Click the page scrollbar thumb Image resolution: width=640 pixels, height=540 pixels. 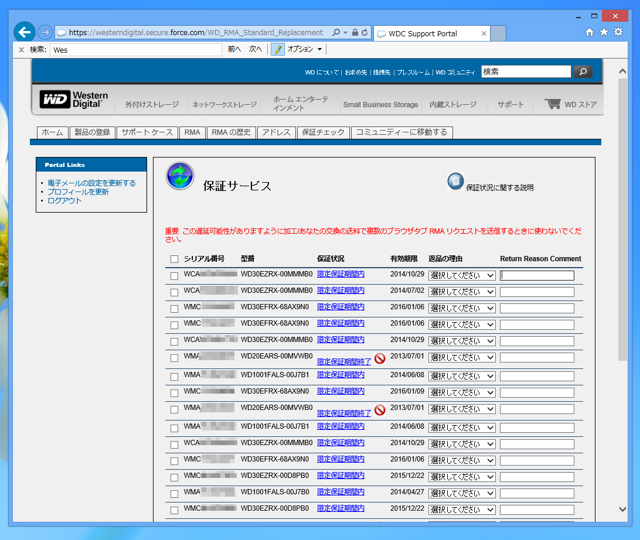pos(622,220)
